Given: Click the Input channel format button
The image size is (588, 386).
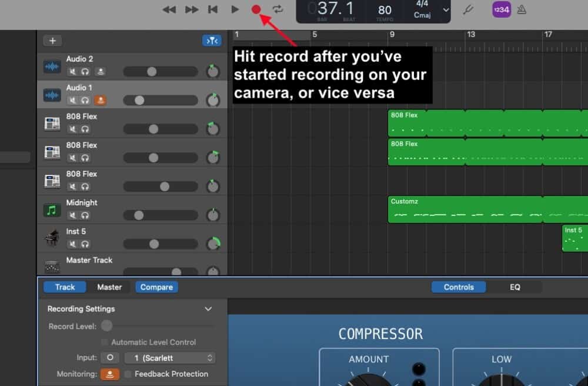Looking at the screenshot, I should 110,358.
